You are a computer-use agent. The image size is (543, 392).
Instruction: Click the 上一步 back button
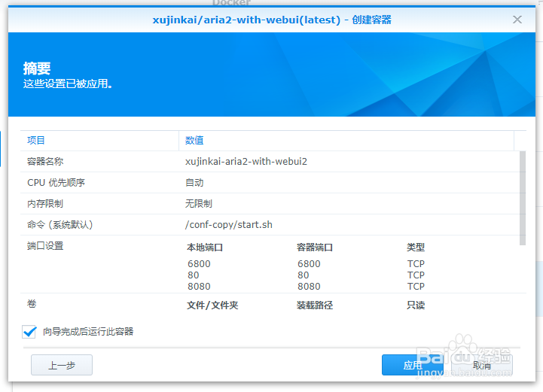coord(62,365)
